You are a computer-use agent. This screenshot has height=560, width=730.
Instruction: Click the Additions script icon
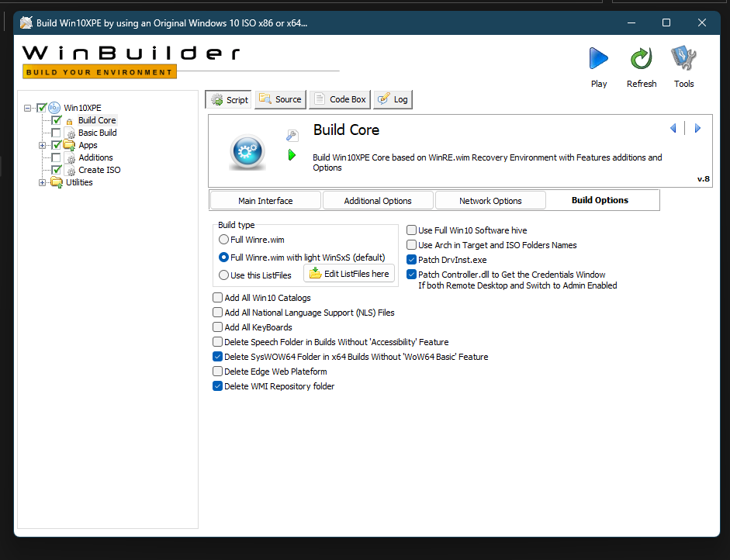(70, 157)
